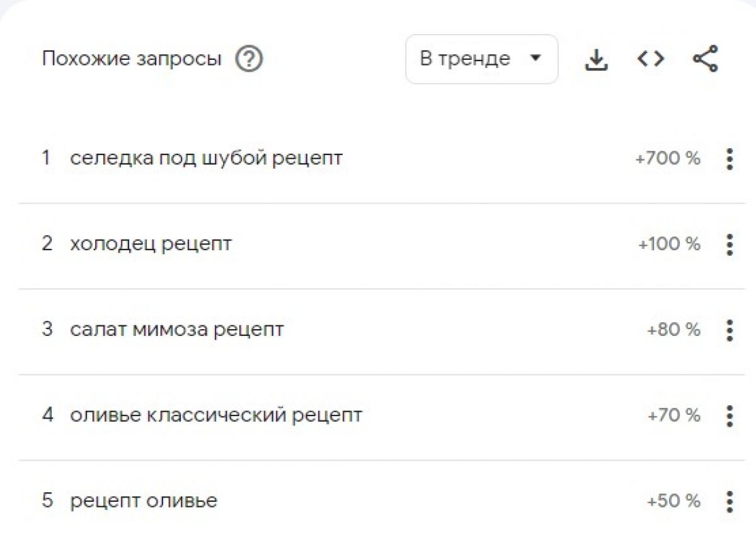Open options menu for салат мимоза рецепт
Screen dimensions: 756x544
tap(730, 330)
